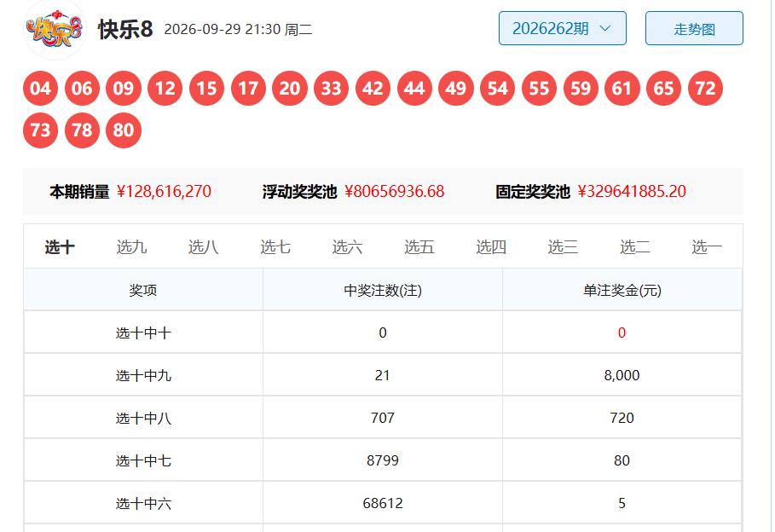775x532 pixels.
Task: Click the 选十中七 row label
Action: click(143, 460)
